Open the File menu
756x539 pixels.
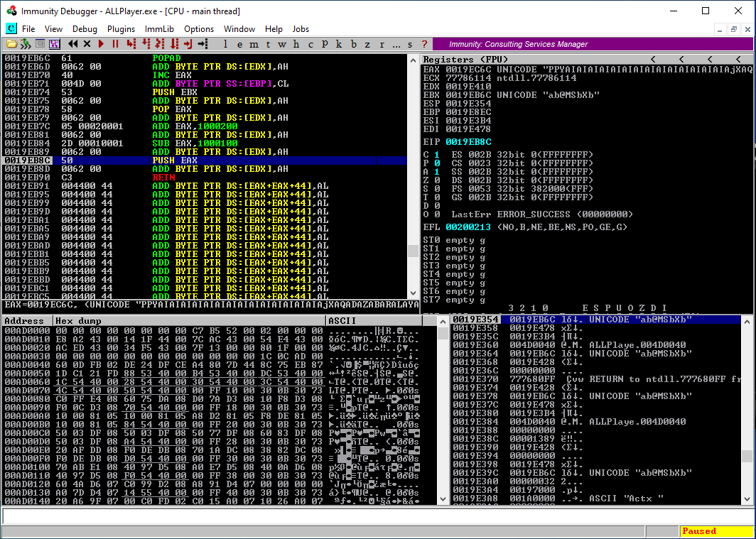click(x=28, y=29)
